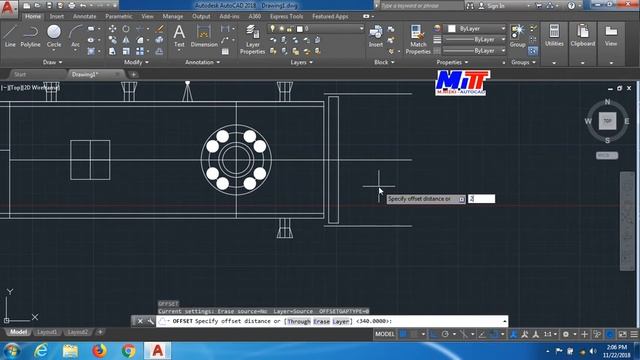Click the Move tool icon

(x=112, y=29)
